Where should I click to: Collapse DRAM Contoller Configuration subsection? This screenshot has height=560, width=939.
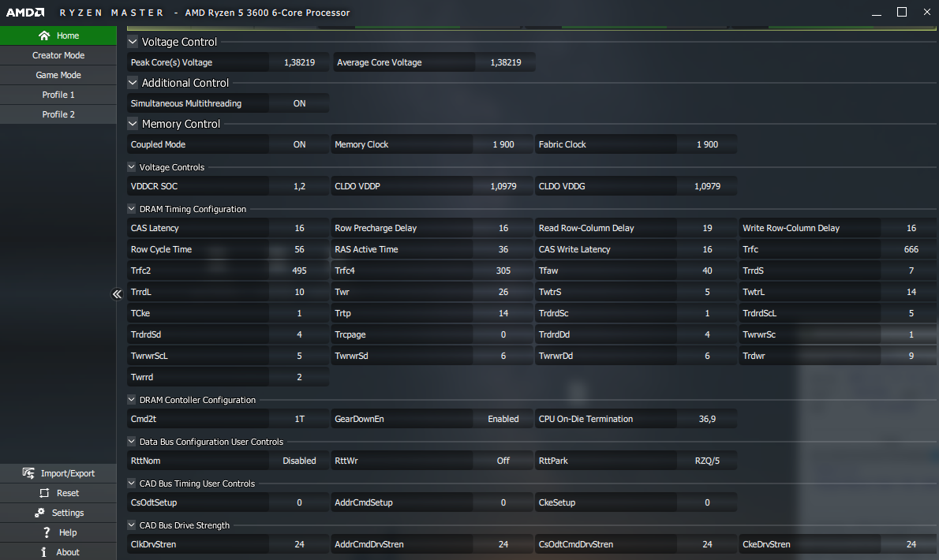pos(132,400)
